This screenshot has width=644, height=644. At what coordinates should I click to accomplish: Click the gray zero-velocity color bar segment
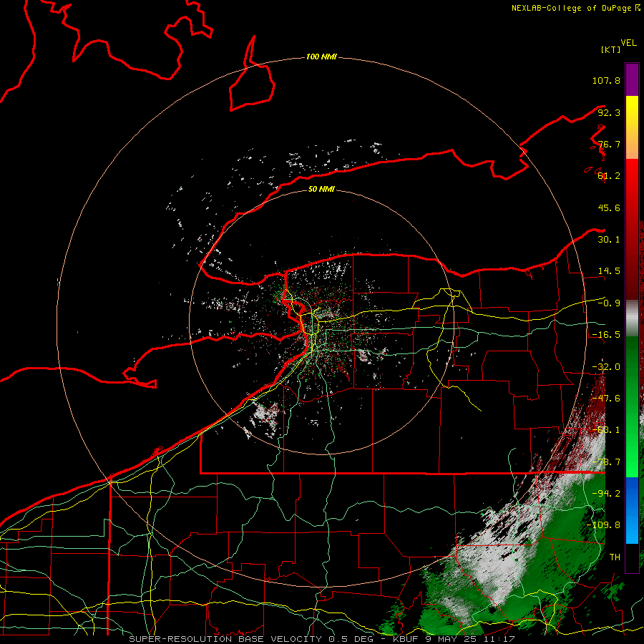[x=632, y=318]
